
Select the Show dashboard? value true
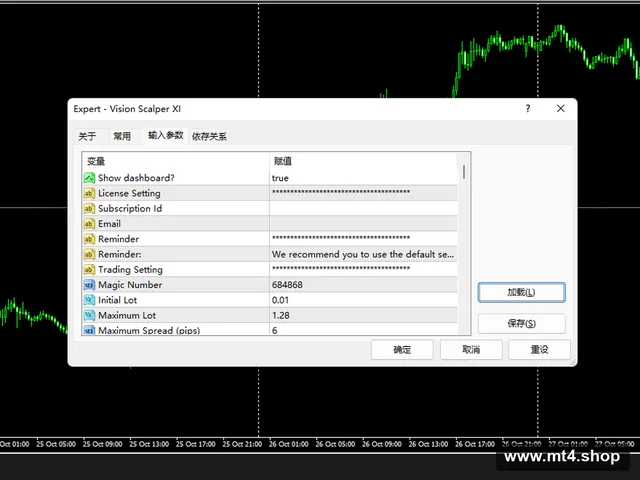[280, 178]
